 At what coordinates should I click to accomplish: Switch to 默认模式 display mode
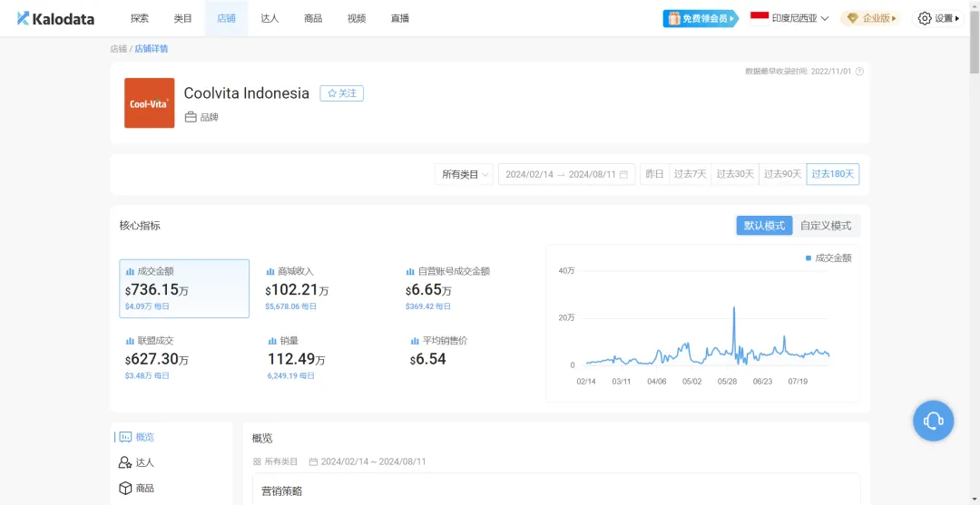click(x=764, y=226)
